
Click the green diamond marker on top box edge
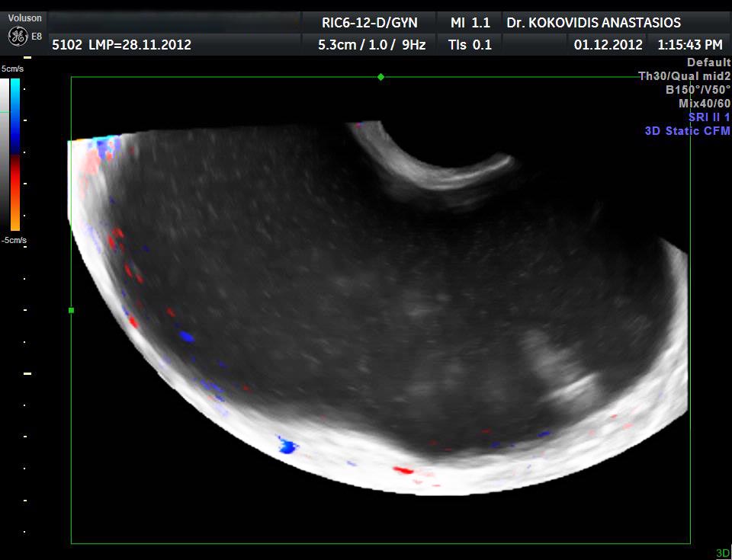(x=381, y=77)
